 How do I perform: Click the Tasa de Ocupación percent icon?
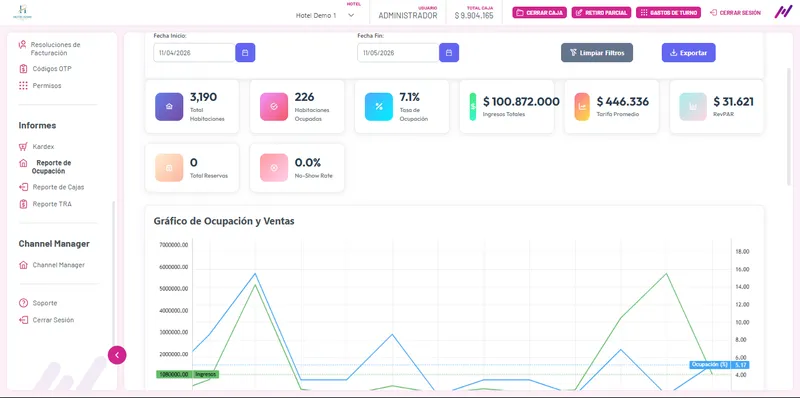[x=379, y=107]
